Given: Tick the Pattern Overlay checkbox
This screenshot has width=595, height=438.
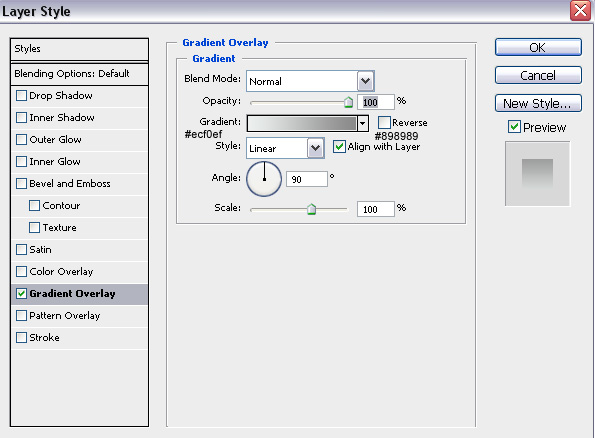Looking at the screenshot, I should (x=21, y=315).
